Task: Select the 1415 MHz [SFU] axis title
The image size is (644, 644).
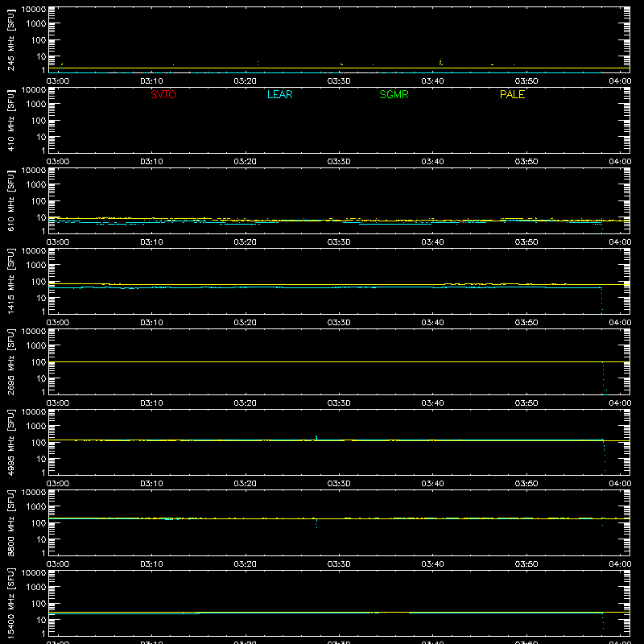Action: coord(10,281)
